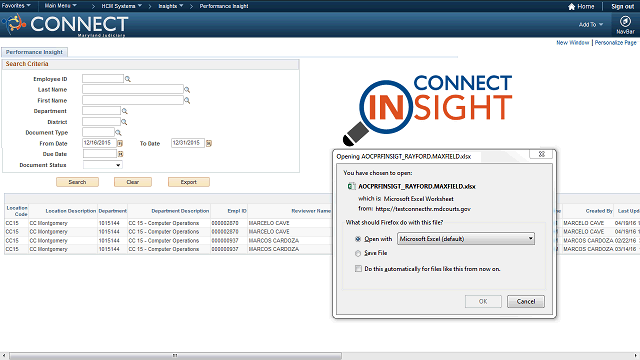This screenshot has width=640, height=360.
Task: Switch to the Performance Insight tab
Action: tap(34, 52)
